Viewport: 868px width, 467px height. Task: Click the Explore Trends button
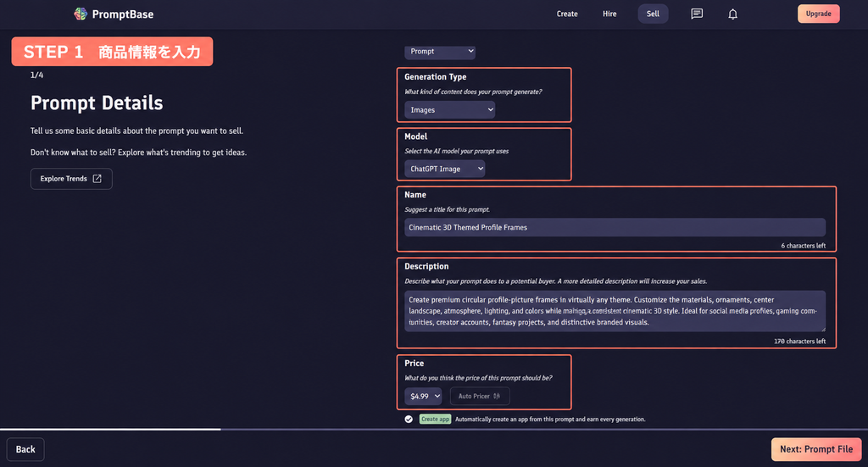pos(71,179)
